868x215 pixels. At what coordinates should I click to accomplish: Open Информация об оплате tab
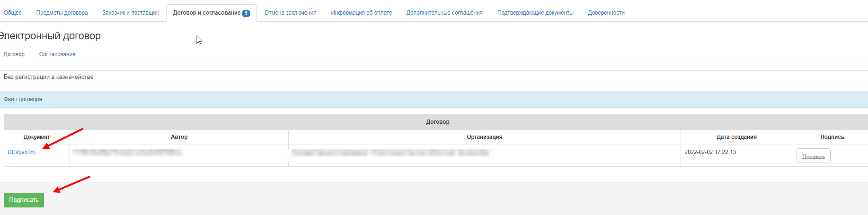coord(361,13)
